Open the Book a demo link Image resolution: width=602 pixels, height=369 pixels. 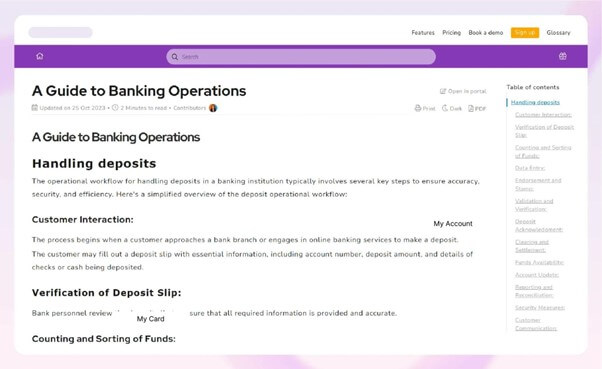(x=486, y=33)
